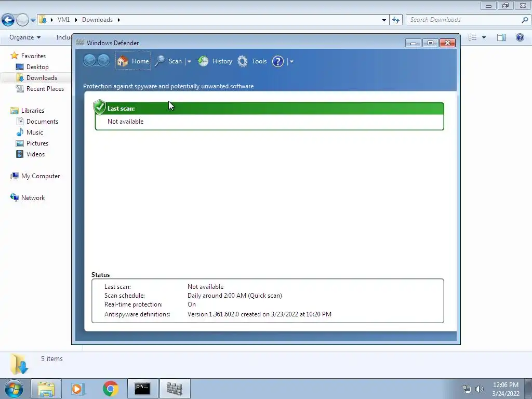
Task: Go to Windows Defender Home
Action: pyautogui.click(x=133, y=61)
